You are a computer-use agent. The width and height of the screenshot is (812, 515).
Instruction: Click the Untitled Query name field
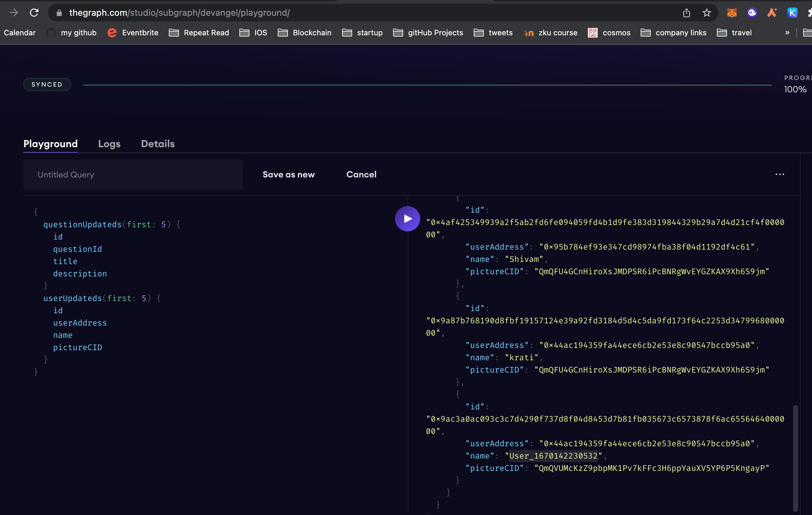click(133, 175)
